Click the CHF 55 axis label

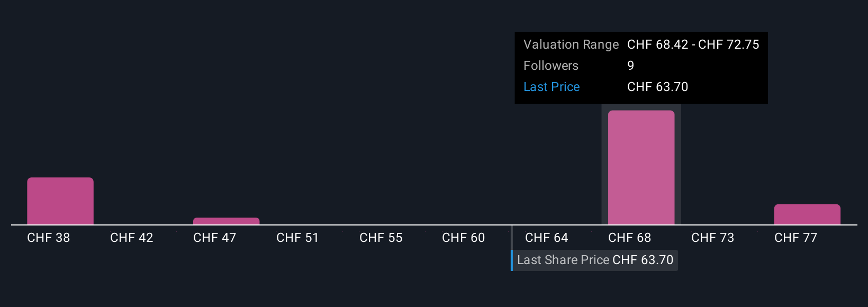pos(381,238)
